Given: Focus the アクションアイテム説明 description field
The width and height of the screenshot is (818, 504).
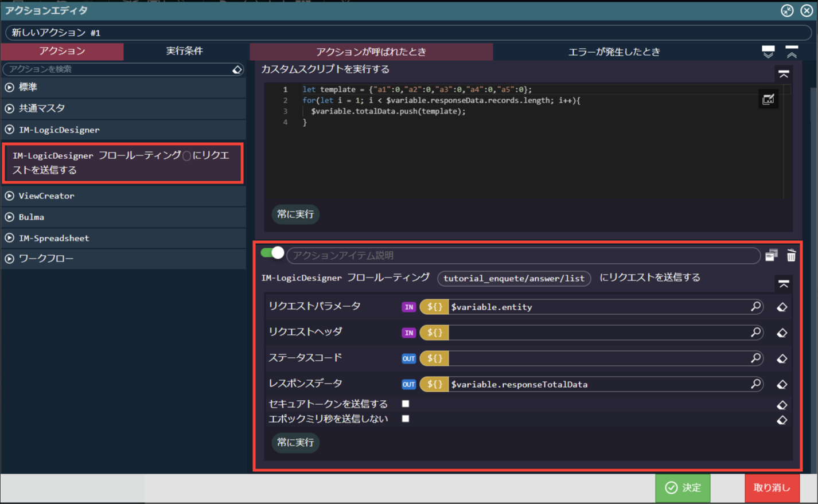Looking at the screenshot, I should [x=523, y=255].
